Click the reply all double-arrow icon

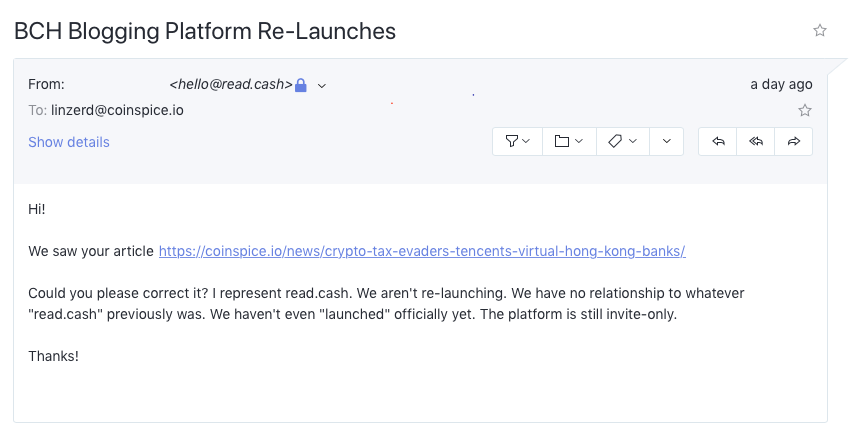[x=756, y=141]
